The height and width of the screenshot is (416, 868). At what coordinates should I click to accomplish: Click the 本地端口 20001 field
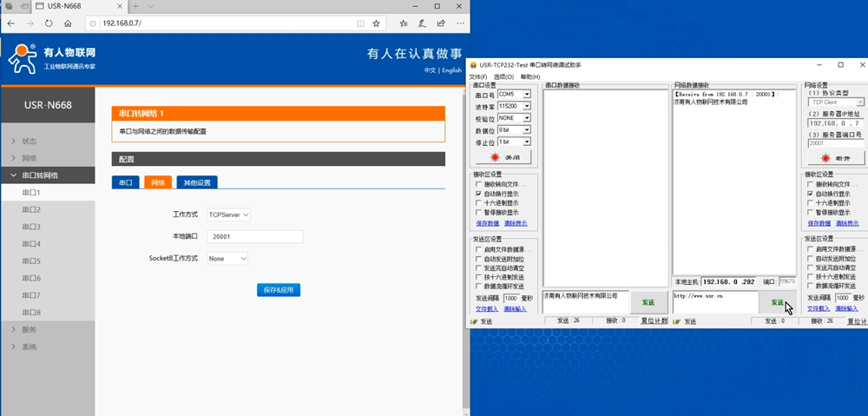[255, 236]
